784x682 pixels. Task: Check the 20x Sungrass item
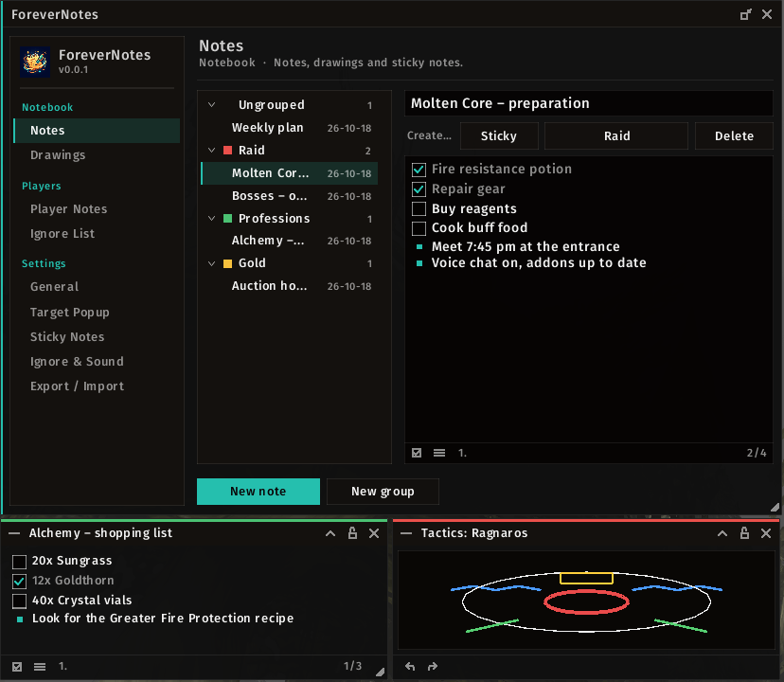(20, 562)
